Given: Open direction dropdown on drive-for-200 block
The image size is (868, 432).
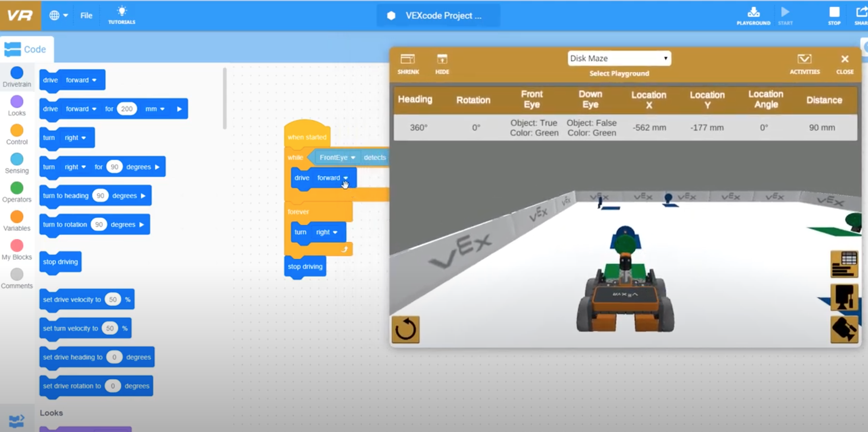Looking at the screenshot, I should pyautogui.click(x=81, y=109).
